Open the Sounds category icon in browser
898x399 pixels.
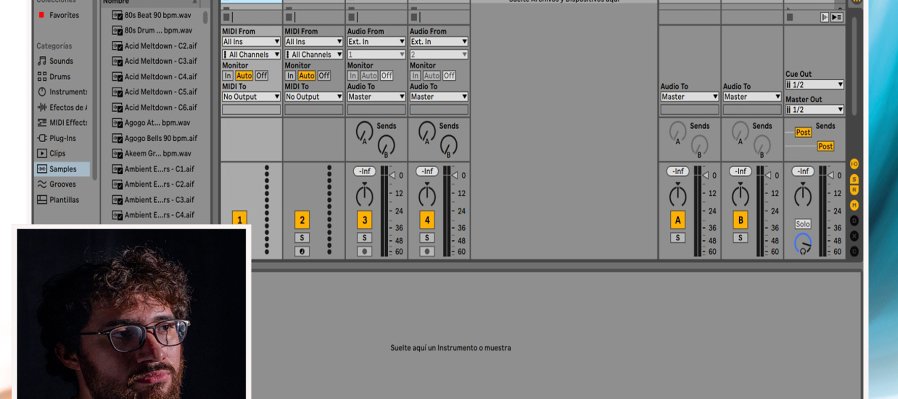tap(42, 61)
